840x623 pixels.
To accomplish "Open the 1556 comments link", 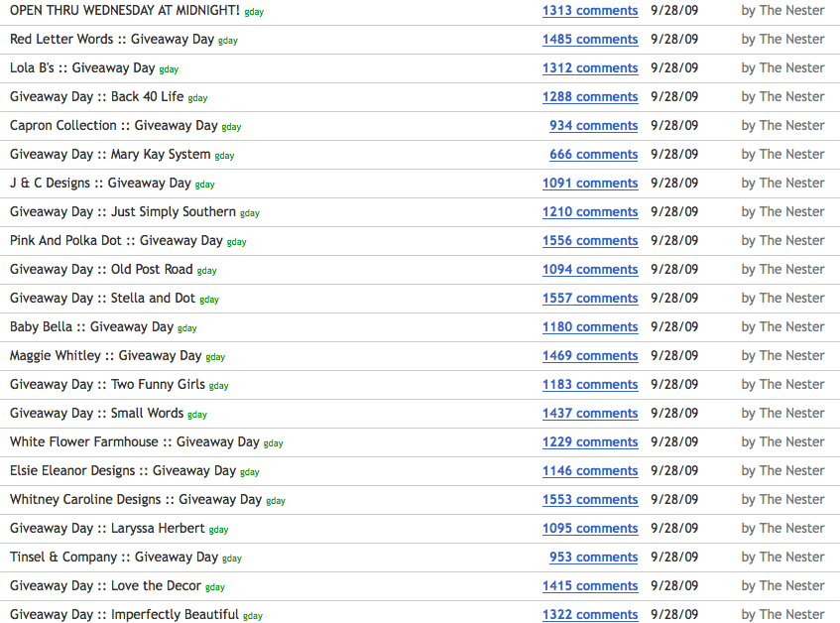I will [590, 240].
